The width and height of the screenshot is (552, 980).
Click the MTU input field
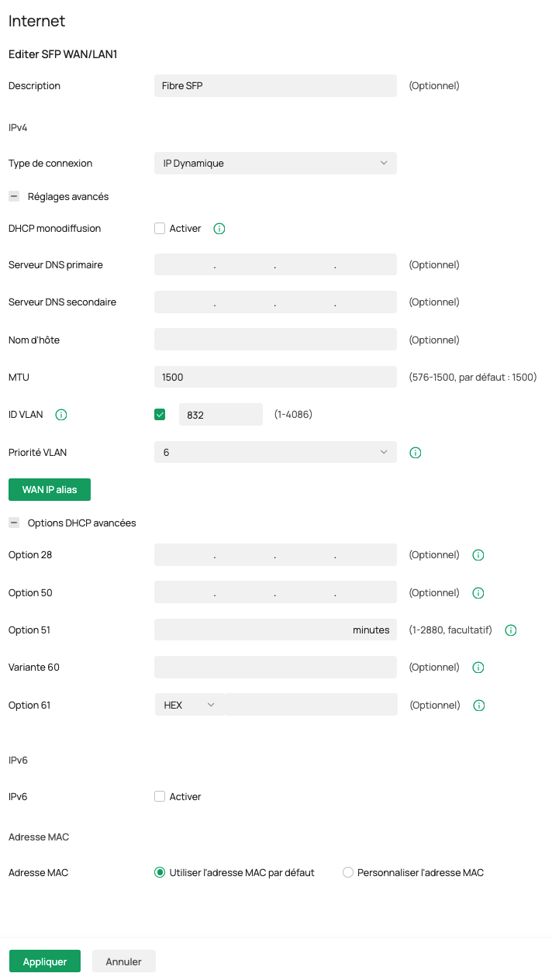pyautogui.click(x=275, y=378)
